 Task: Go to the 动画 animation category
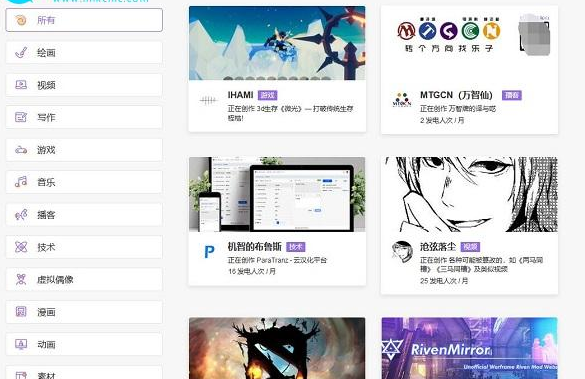pyautogui.click(x=84, y=344)
